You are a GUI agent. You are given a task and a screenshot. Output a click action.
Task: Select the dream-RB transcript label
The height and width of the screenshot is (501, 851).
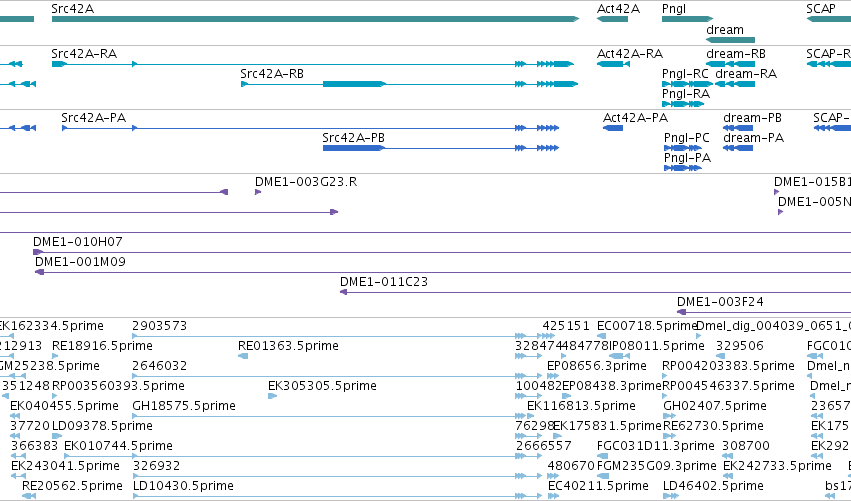(x=736, y=54)
